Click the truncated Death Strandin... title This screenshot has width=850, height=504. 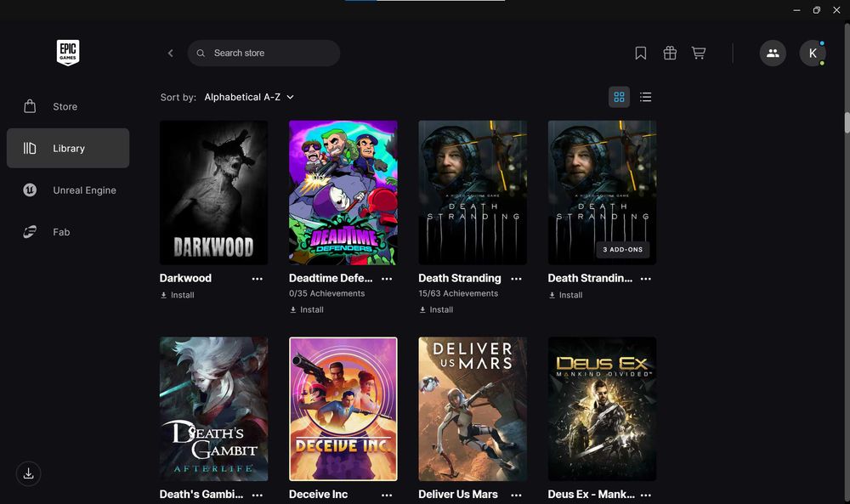[x=590, y=278]
